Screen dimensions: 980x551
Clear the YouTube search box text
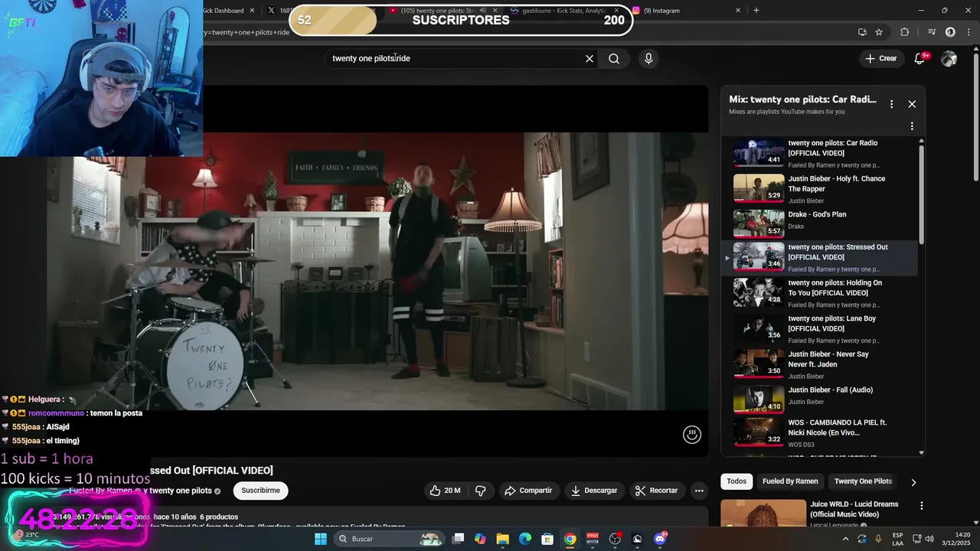(x=590, y=58)
